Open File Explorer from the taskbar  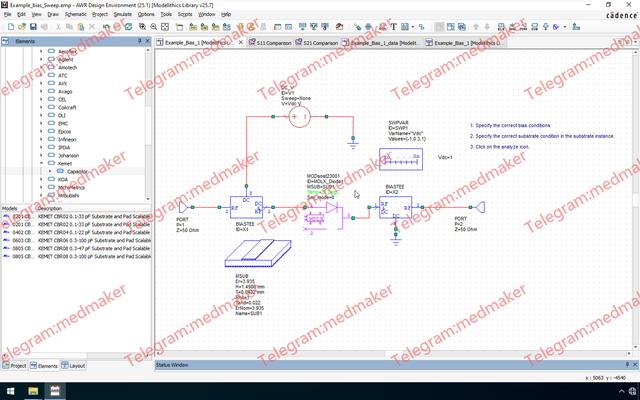click(x=33, y=391)
